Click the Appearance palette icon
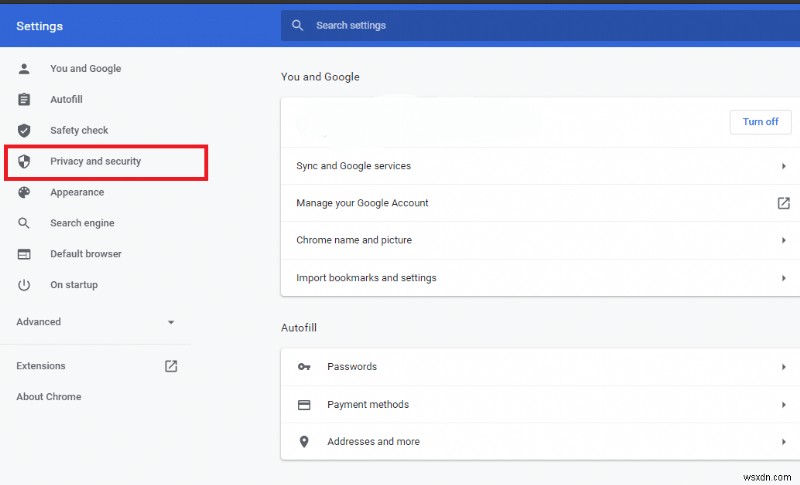 (x=25, y=193)
